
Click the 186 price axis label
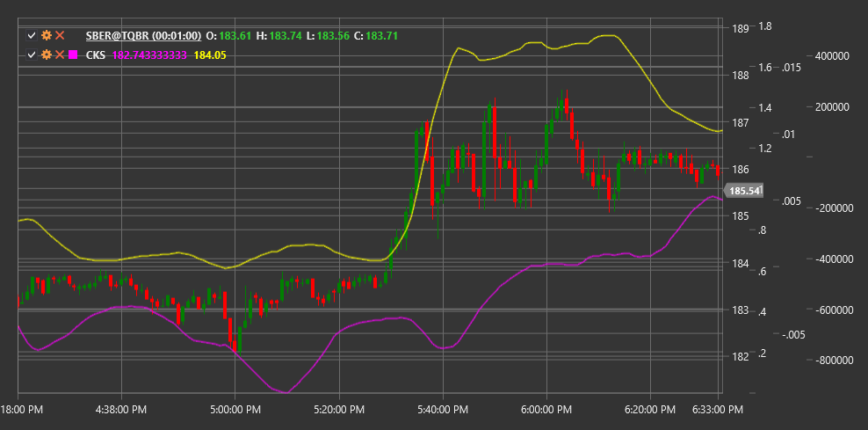pos(741,170)
